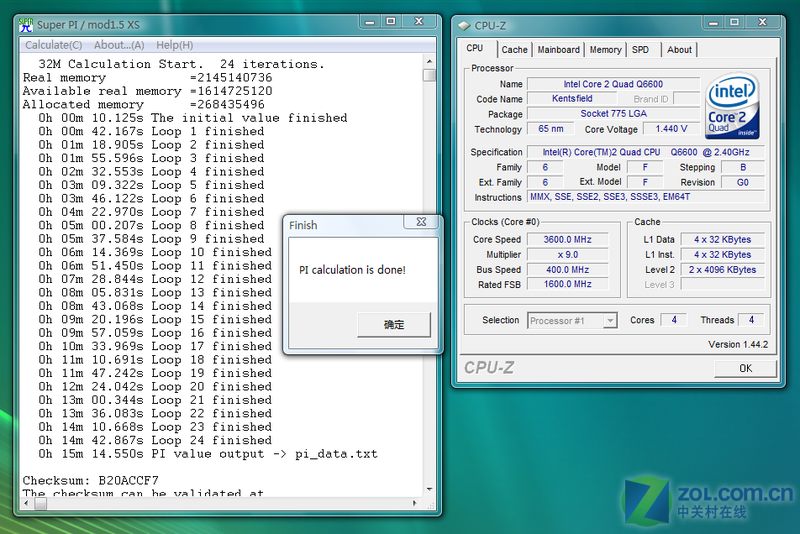Click the Bus Speed value '400.0 MHz'
The image size is (800, 534).
(567, 269)
